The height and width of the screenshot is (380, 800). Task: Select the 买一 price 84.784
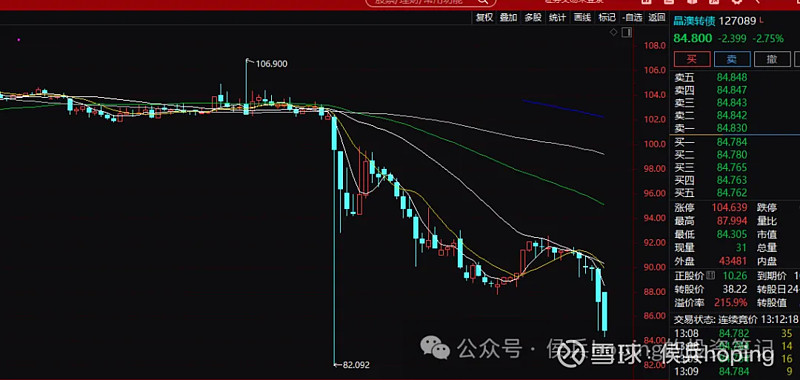[x=731, y=141]
